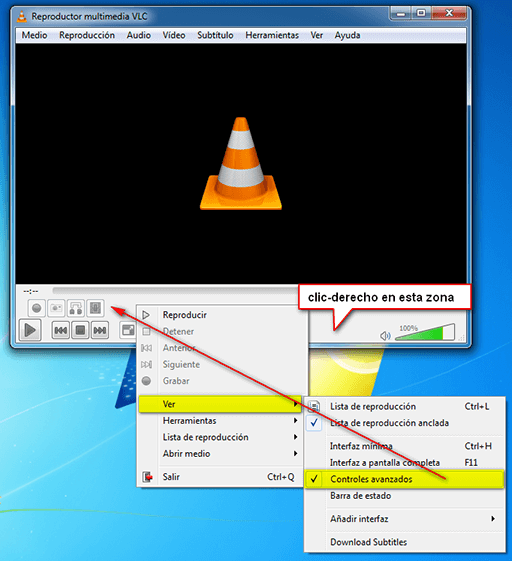Open the Subtítulo menu
The height and width of the screenshot is (561, 512).
215,35
